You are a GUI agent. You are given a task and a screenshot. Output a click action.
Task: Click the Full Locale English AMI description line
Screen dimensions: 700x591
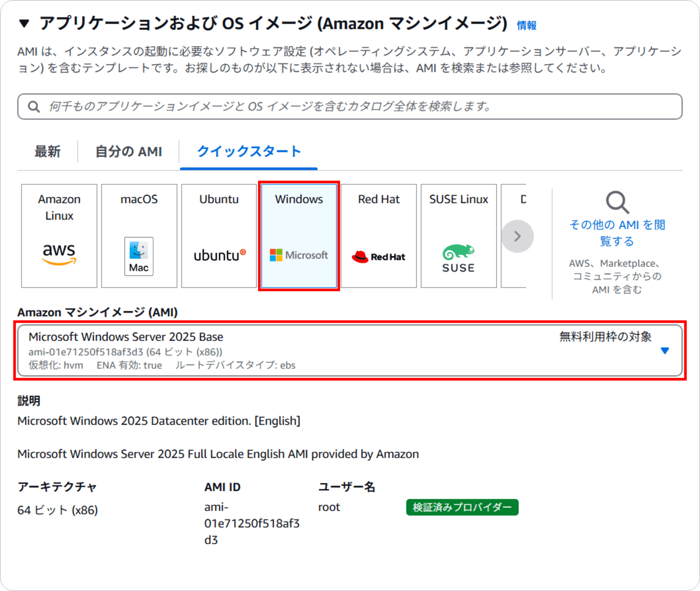pyautogui.click(x=218, y=454)
